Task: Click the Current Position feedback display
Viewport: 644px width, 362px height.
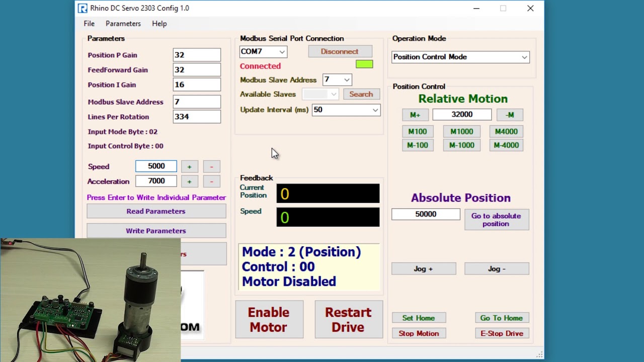Action: [x=328, y=194]
